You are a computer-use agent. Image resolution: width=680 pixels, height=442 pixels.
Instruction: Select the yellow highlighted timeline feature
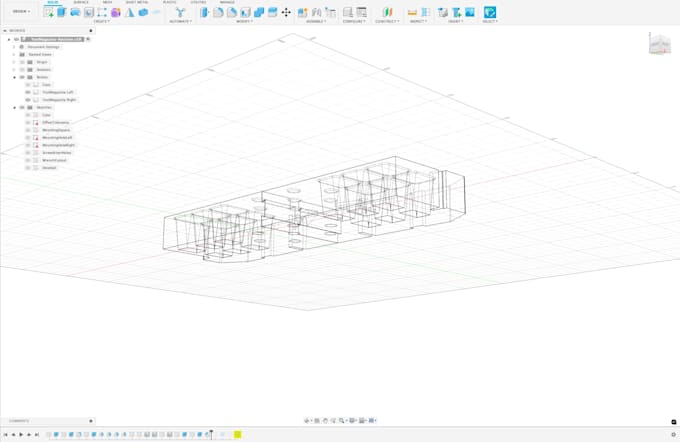click(x=238, y=434)
